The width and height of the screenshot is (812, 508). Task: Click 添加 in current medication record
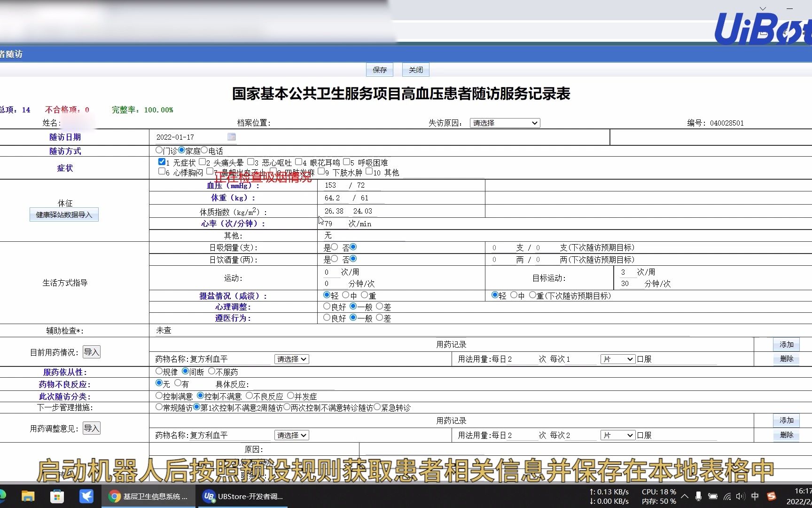(786, 344)
